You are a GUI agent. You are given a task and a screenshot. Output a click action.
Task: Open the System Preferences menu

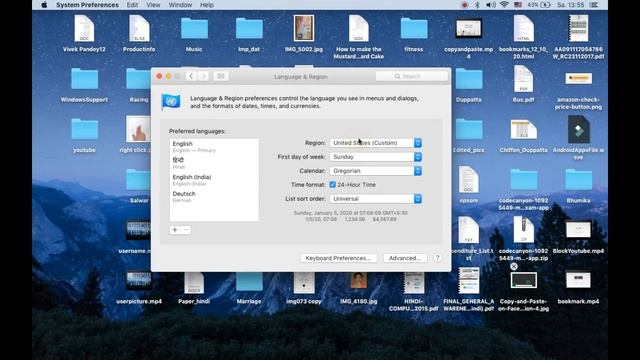click(87, 5)
